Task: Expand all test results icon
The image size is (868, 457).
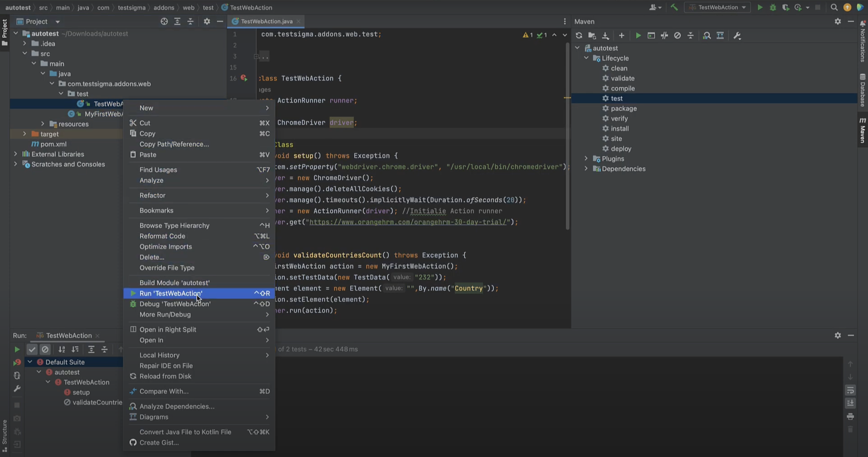Action: pyautogui.click(x=91, y=350)
